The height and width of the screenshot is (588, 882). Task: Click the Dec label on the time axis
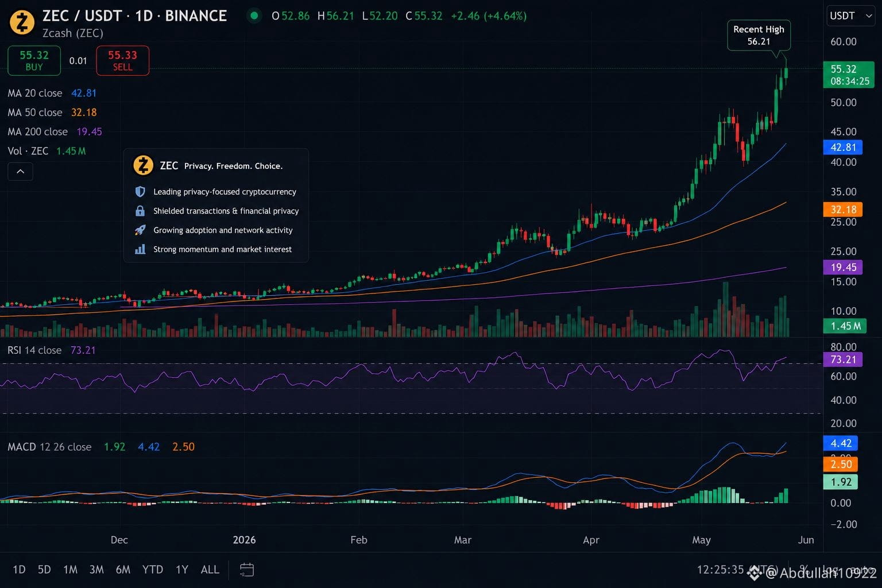point(119,540)
